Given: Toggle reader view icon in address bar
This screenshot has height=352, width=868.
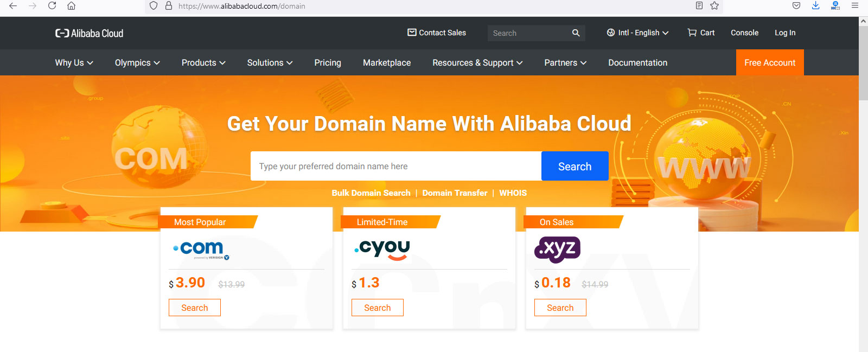Looking at the screenshot, I should pos(699,6).
